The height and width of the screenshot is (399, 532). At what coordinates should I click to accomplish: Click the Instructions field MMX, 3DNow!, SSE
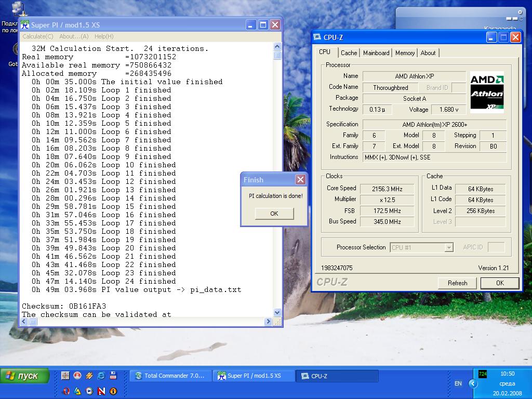(x=435, y=157)
